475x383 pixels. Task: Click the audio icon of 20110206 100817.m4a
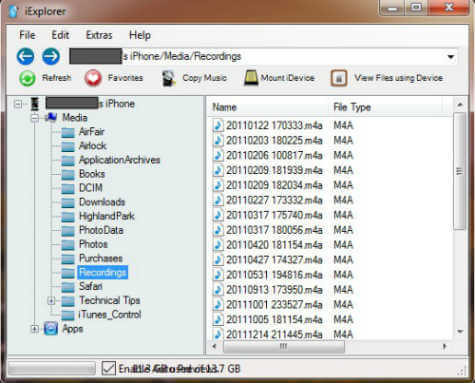218,155
